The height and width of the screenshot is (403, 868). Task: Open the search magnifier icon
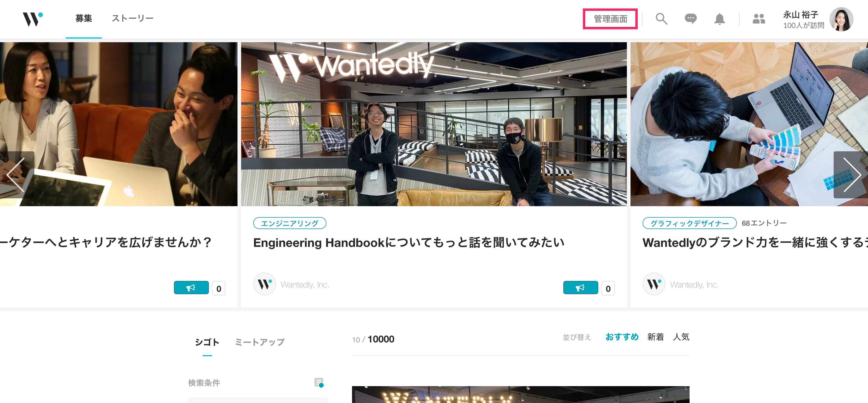[x=661, y=19]
